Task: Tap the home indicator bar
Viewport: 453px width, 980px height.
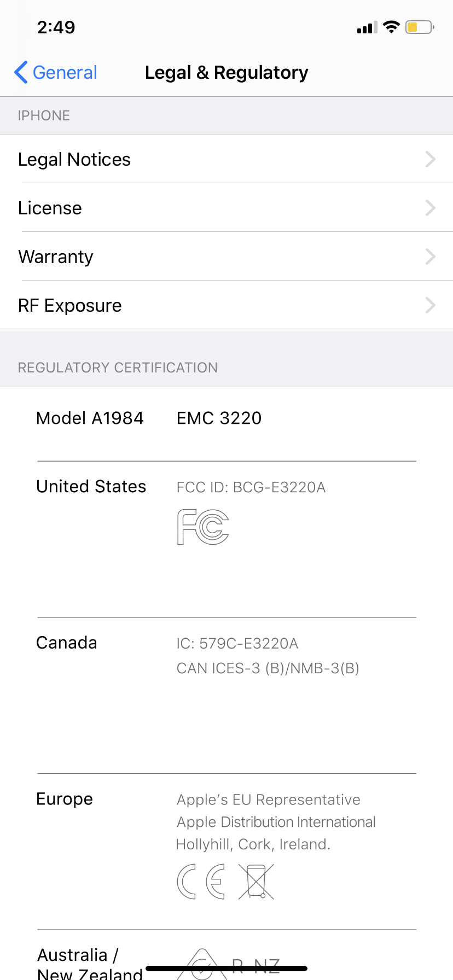Action: pos(226,968)
